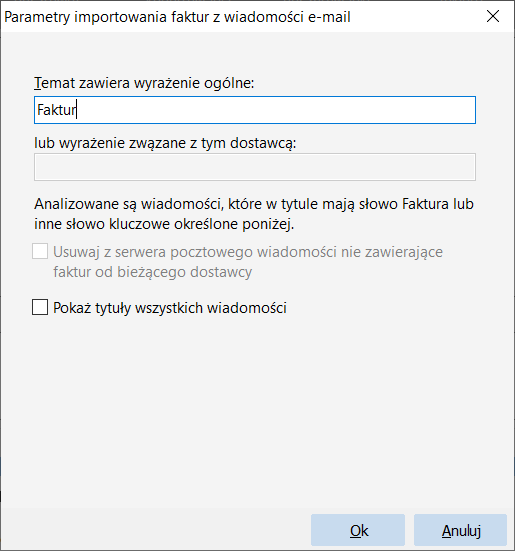Toggle the Usuwaj z serwera pocztowego checkbox
515x551 pixels.
[40, 252]
